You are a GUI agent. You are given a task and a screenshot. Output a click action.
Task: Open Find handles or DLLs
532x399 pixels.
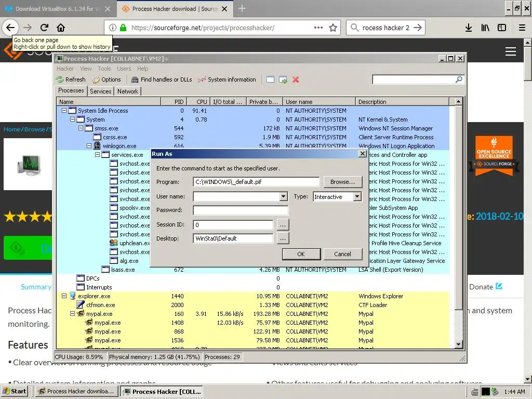(162, 79)
